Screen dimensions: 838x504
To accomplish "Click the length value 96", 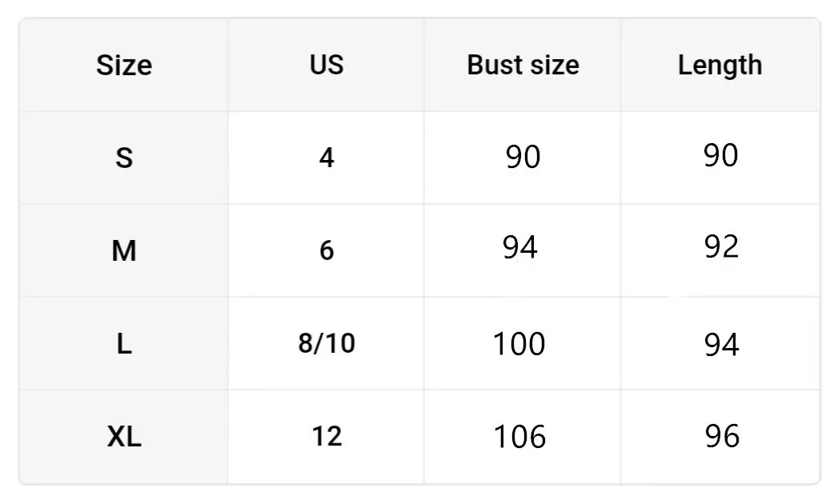I will point(720,437).
